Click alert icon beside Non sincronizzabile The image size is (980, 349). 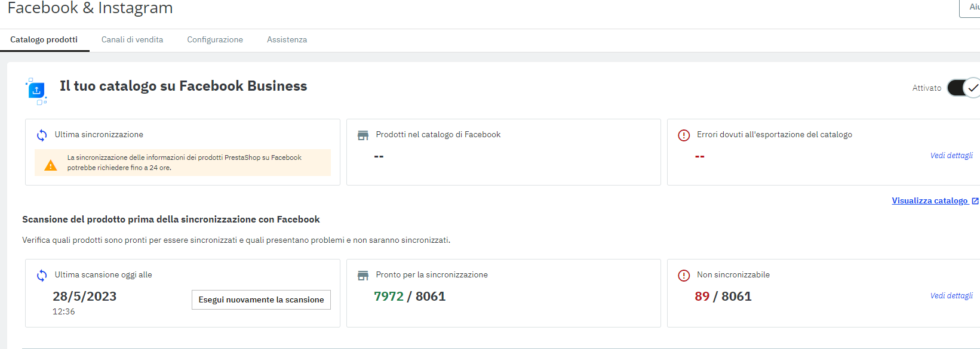(684, 276)
